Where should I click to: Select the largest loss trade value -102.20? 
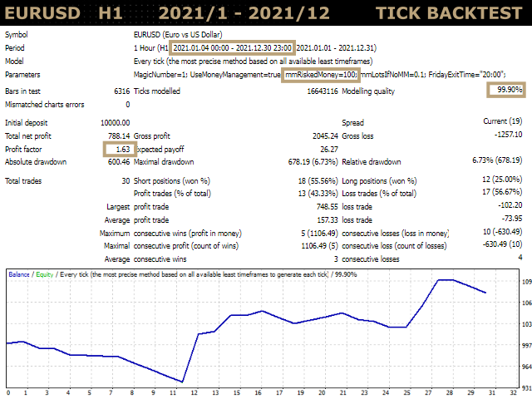click(510, 205)
